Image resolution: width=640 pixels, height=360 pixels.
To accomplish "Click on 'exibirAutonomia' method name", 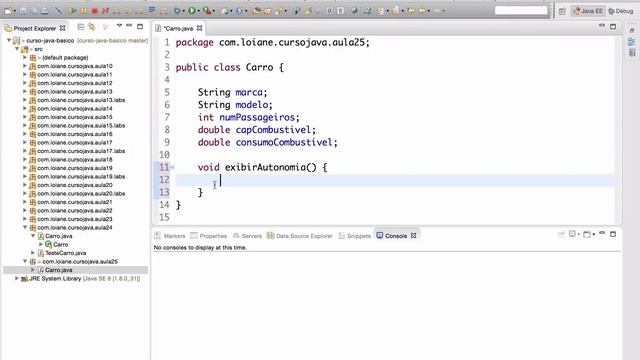I will coord(265,167).
